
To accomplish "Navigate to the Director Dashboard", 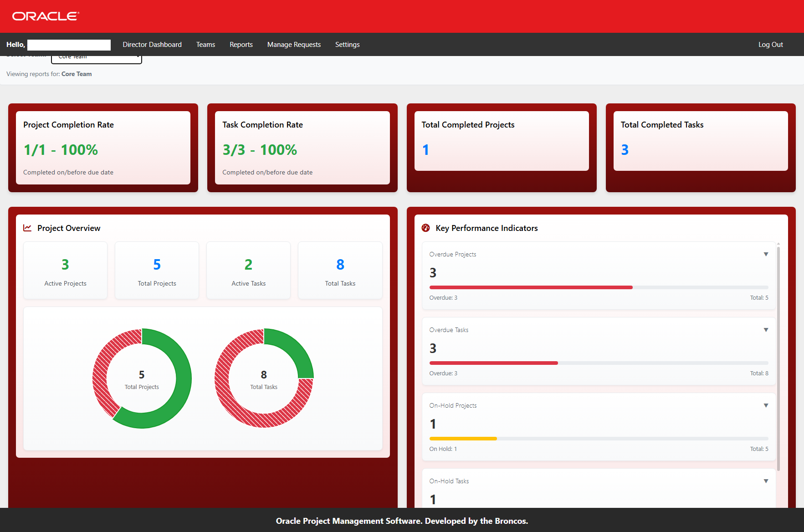I will pos(152,44).
